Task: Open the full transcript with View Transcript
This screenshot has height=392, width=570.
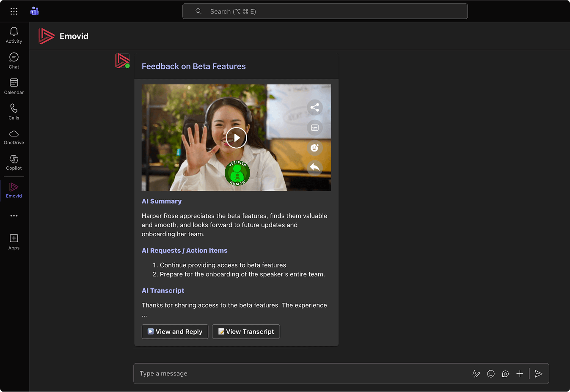Action: tap(246, 331)
